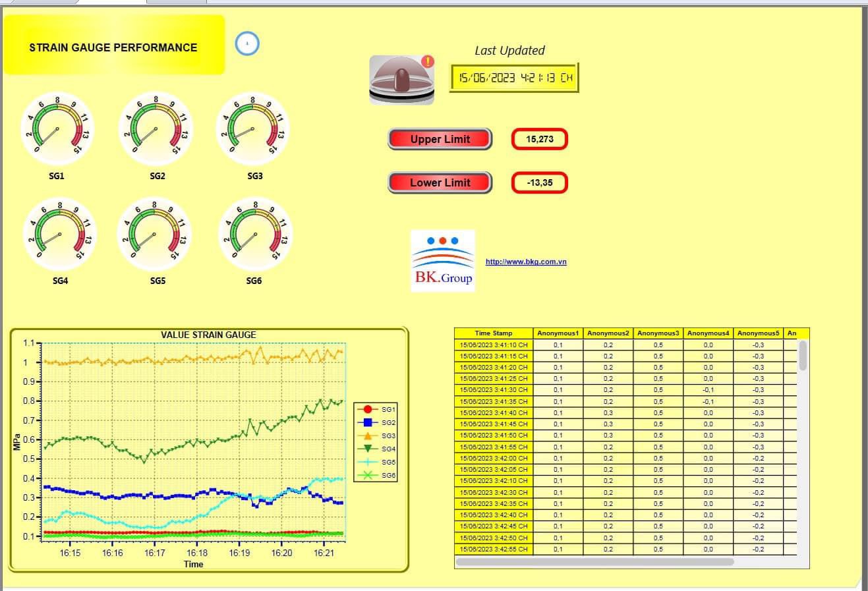
Task: Click the Anonymous1 column header
Action: point(558,333)
